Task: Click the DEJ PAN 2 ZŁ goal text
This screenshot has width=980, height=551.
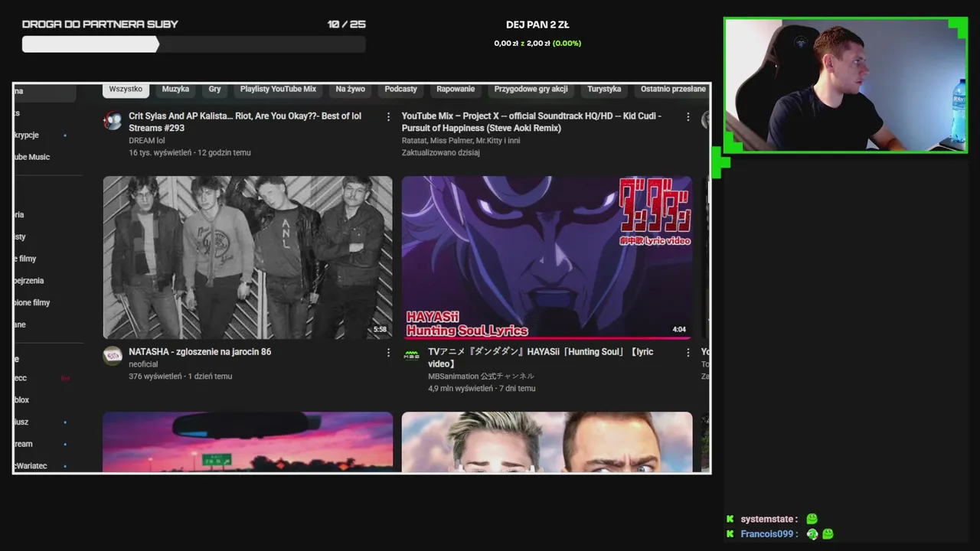Action: (537, 24)
